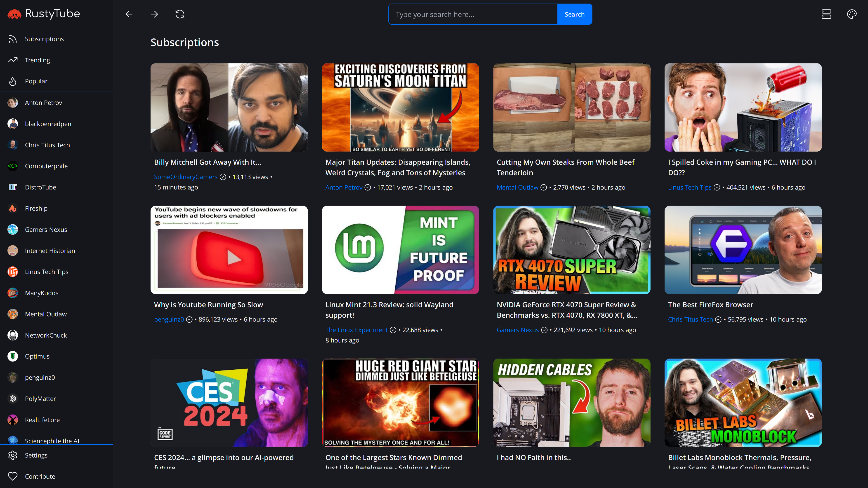The image size is (868, 488).
Task: Go back with the left arrow icon
Action: coord(129,14)
